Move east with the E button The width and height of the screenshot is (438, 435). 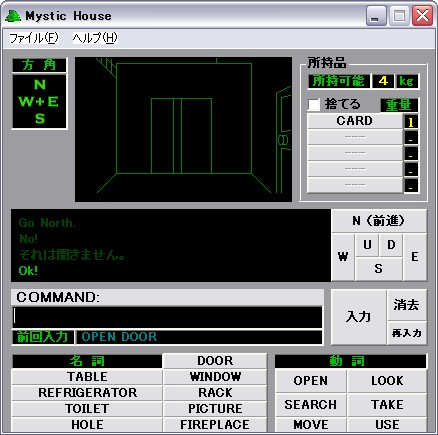click(415, 257)
